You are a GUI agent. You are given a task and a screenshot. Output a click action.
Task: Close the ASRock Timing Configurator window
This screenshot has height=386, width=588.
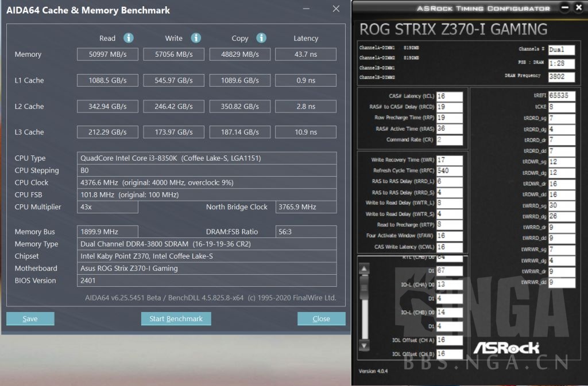578,7
